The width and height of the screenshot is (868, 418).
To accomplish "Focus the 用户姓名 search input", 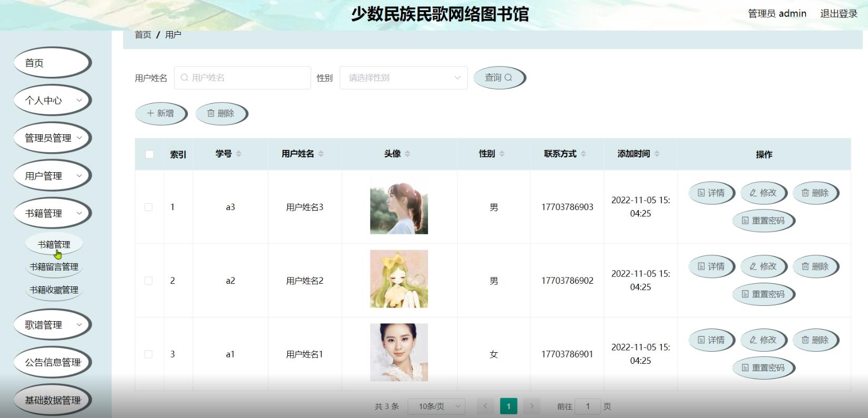I will tap(243, 78).
